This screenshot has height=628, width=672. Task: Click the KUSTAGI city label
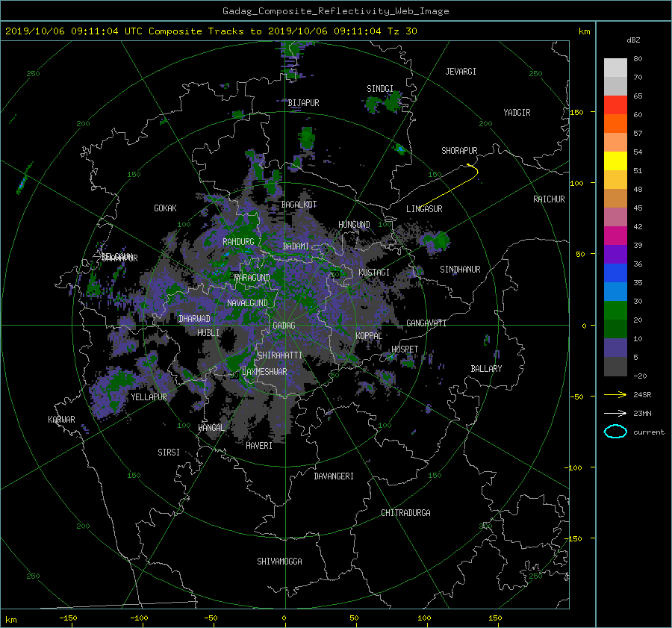[x=374, y=273]
